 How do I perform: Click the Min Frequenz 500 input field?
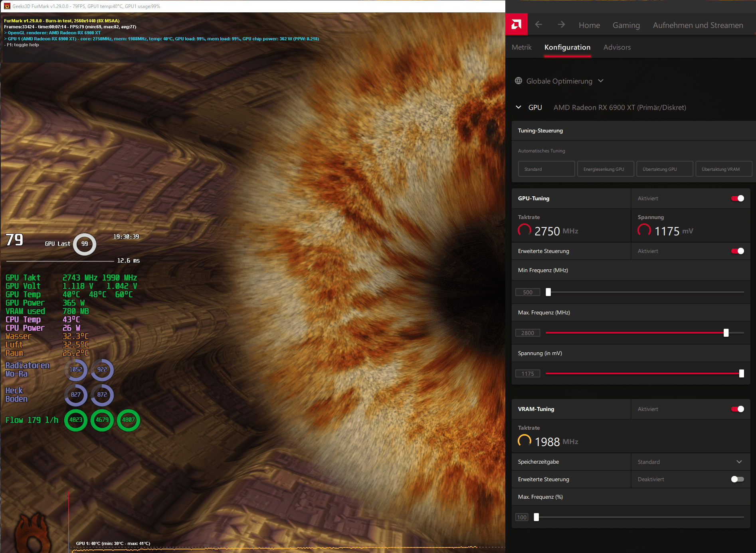pyautogui.click(x=528, y=292)
